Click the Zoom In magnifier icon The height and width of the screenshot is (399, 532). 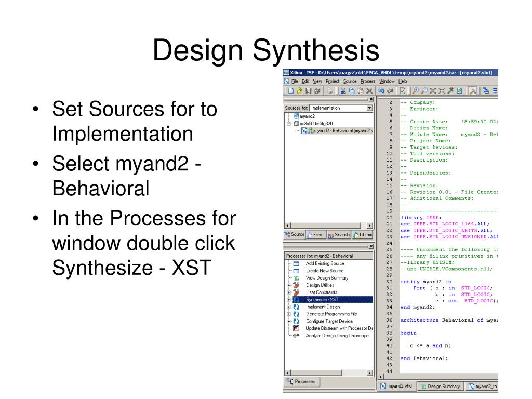click(x=415, y=90)
